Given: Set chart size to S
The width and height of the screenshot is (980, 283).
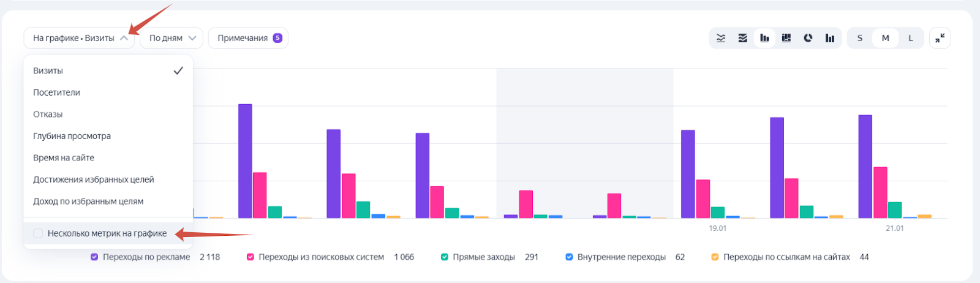Looking at the screenshot, I should 859,38.
